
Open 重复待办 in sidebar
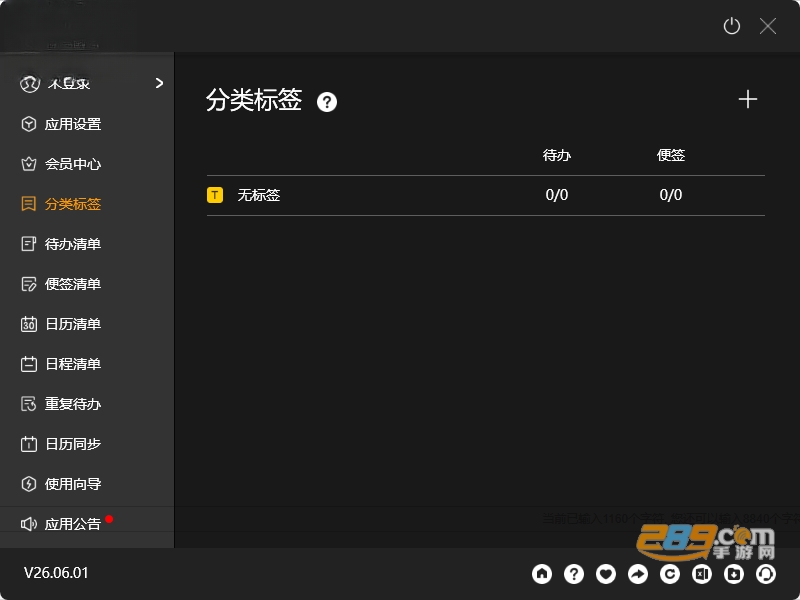click(61, 404)
